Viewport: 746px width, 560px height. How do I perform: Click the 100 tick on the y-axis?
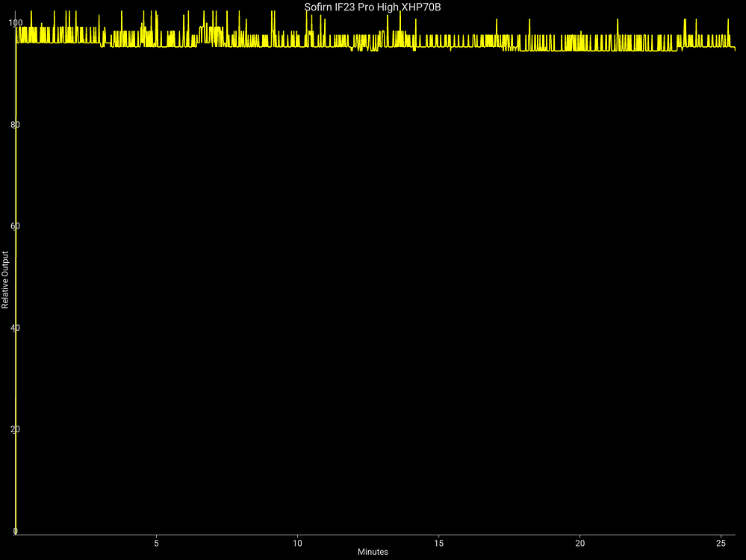click(x=15, y=23)
